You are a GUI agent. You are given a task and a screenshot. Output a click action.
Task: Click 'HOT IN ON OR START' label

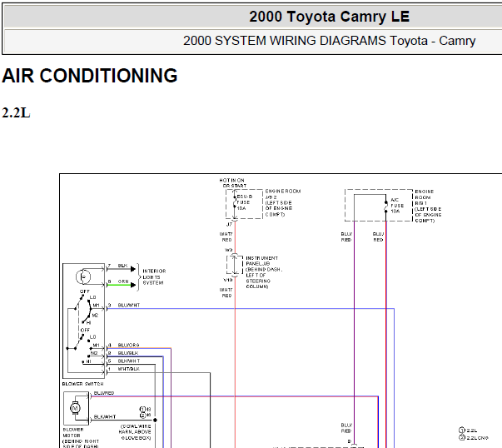(x=233, y=183)
